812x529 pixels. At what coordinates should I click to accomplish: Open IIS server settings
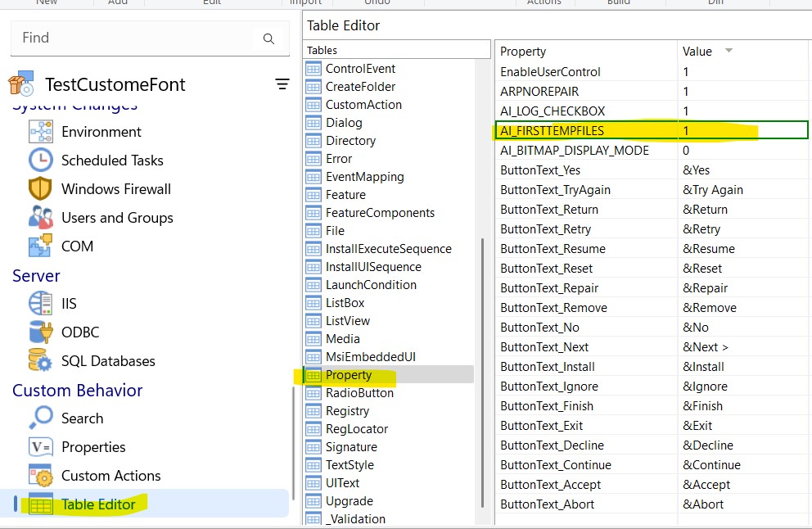click(43, 301)
